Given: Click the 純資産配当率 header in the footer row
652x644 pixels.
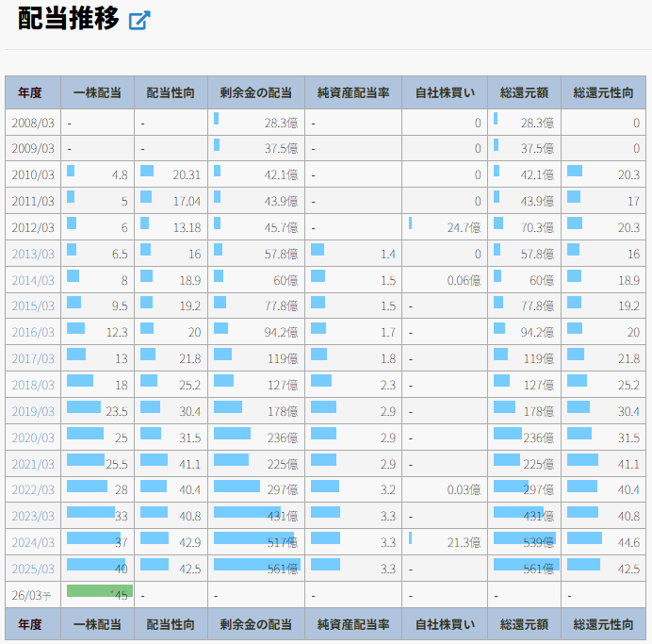Looking at the screenshot, I should [x=353, y=624].
